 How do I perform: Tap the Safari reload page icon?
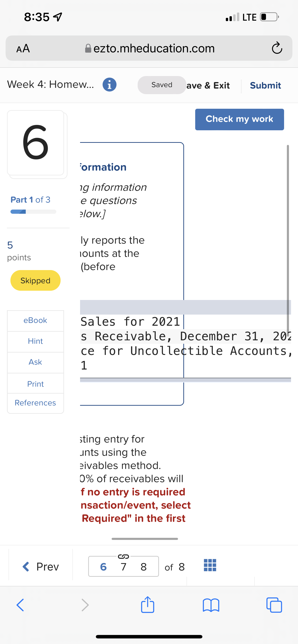pyautogui.click(x=277, y=48)
